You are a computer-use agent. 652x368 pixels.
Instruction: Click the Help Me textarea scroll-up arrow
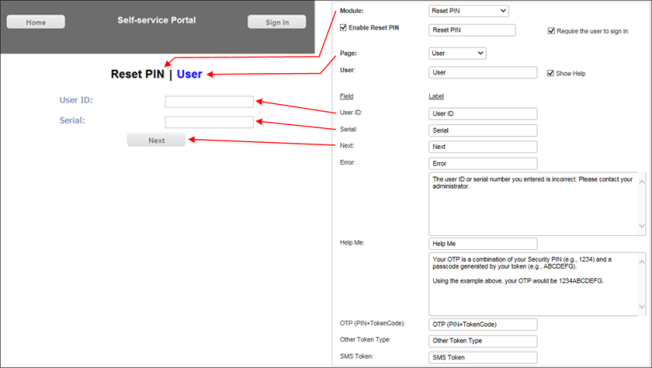[642, 262]
